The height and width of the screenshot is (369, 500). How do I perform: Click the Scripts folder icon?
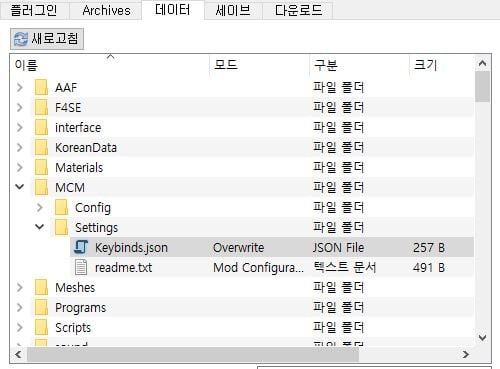click(x=41, y=327)
